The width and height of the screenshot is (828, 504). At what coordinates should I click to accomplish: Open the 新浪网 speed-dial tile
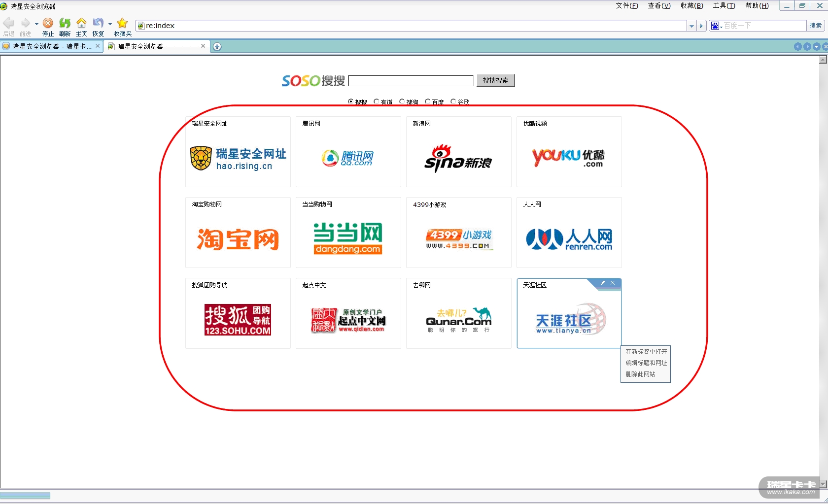459,152
